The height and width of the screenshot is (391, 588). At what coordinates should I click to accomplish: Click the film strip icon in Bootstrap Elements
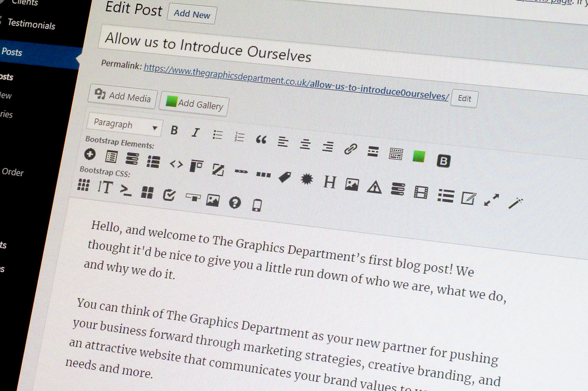click(x=421, y=193)
